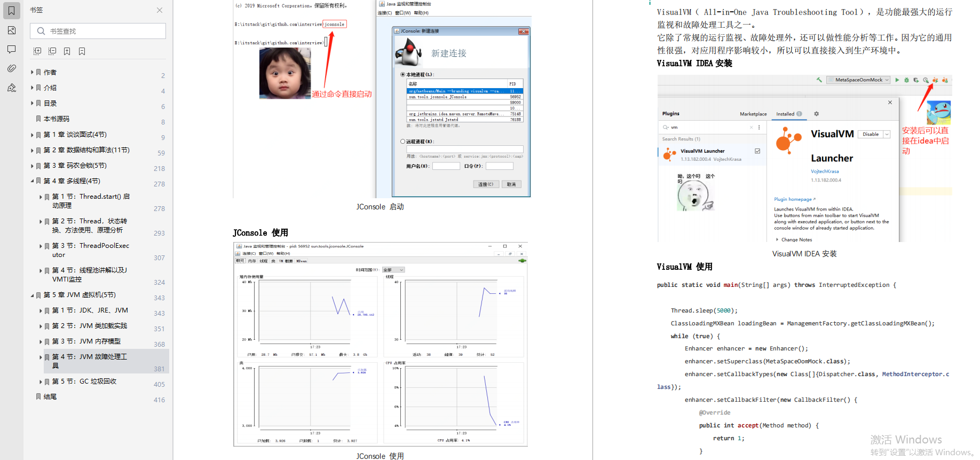Click the 口令(P) input field
The height and width of the screenshot is (460, 980).
click(500, 166)
